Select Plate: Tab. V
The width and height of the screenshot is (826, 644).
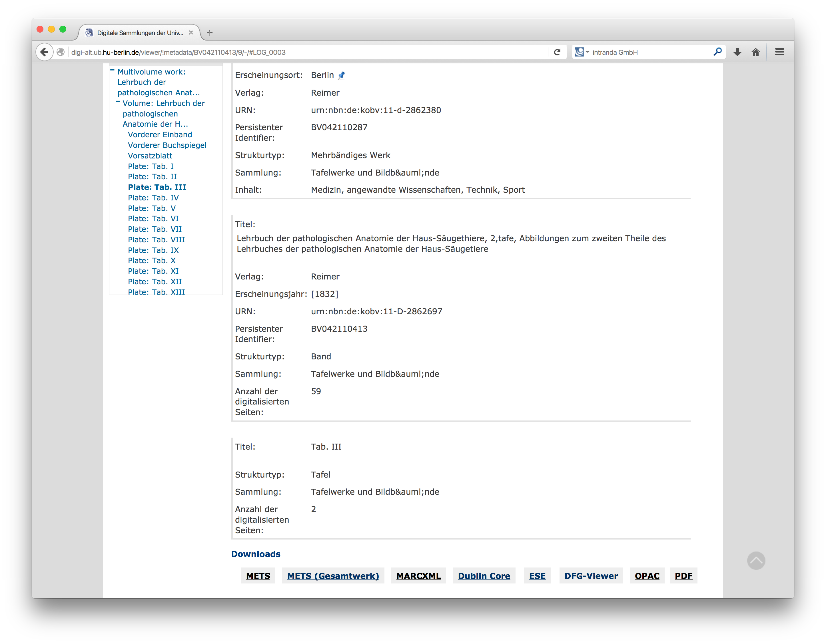point(152,209)
